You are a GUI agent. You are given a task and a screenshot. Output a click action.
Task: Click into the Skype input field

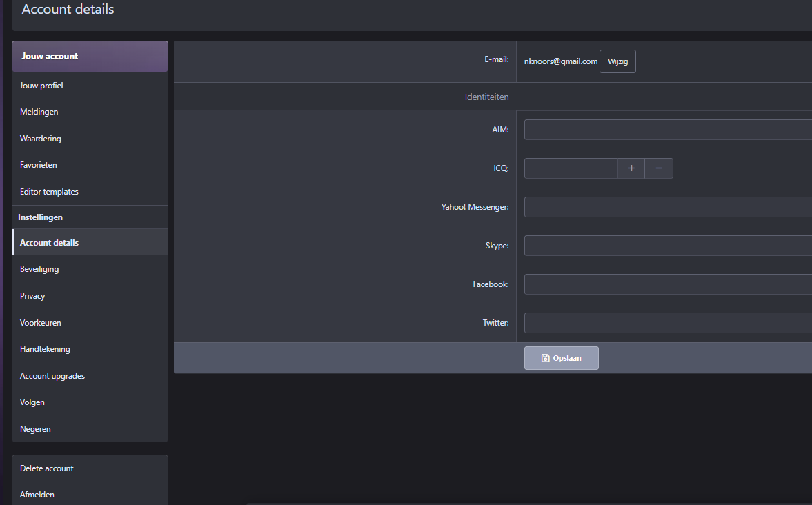click(x=667, y=246)
